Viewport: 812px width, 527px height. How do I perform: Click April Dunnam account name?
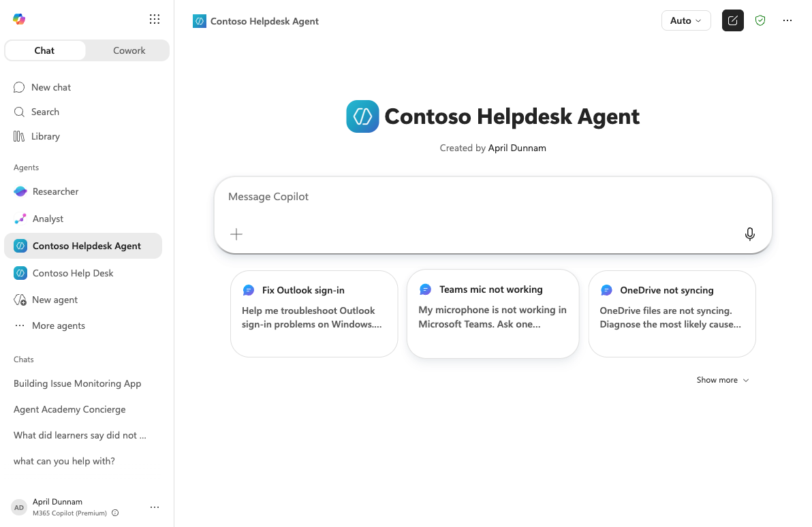[57, 502]
